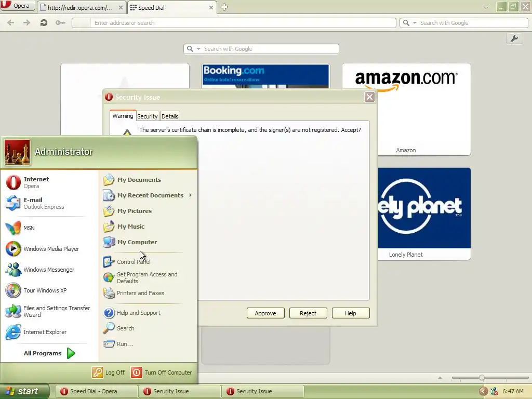532x399 pixels.
Task: Open Booking.com Speed Dial thumbnail
Action: 265,76
